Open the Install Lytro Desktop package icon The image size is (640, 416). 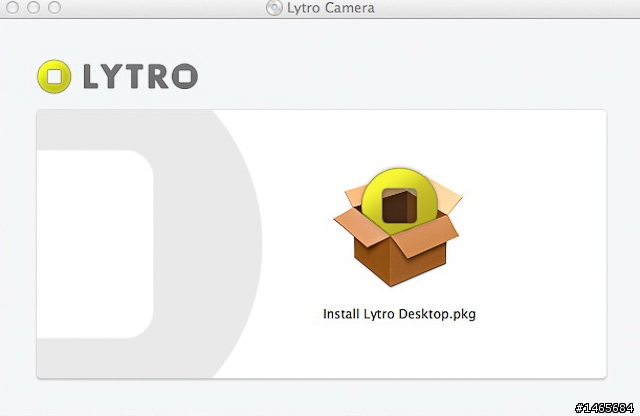(x=398, y=227)
